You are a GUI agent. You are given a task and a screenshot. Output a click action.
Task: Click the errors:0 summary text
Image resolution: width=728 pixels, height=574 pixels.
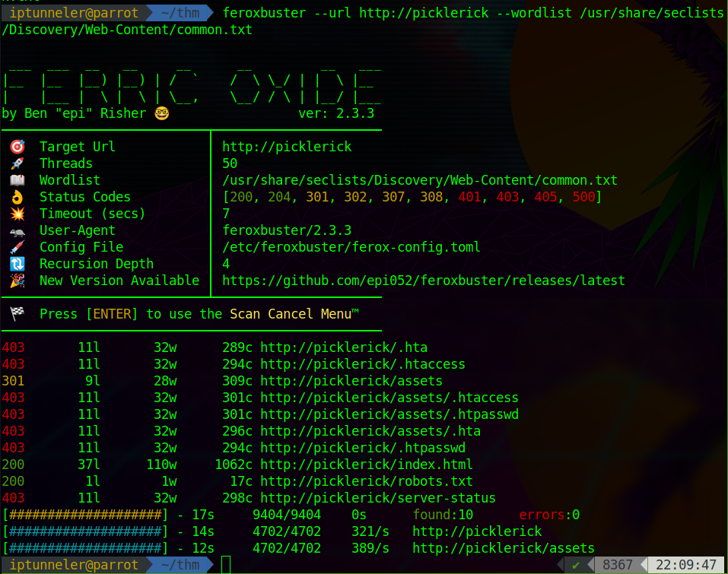[x=549, y=515]
